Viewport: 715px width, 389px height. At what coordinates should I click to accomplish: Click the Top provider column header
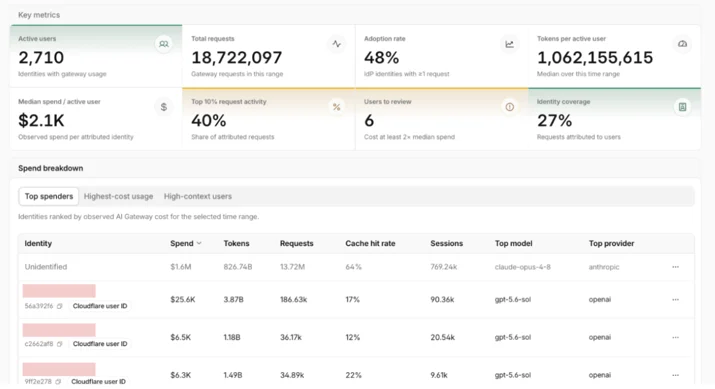coord(611,244)
